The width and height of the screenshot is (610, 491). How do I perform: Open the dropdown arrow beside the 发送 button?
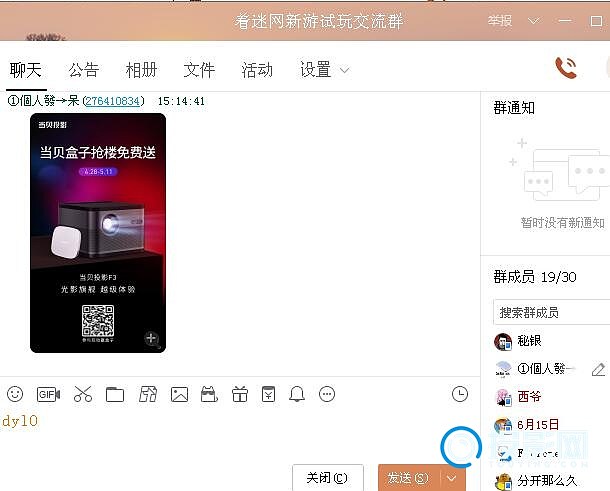(452, 478)
